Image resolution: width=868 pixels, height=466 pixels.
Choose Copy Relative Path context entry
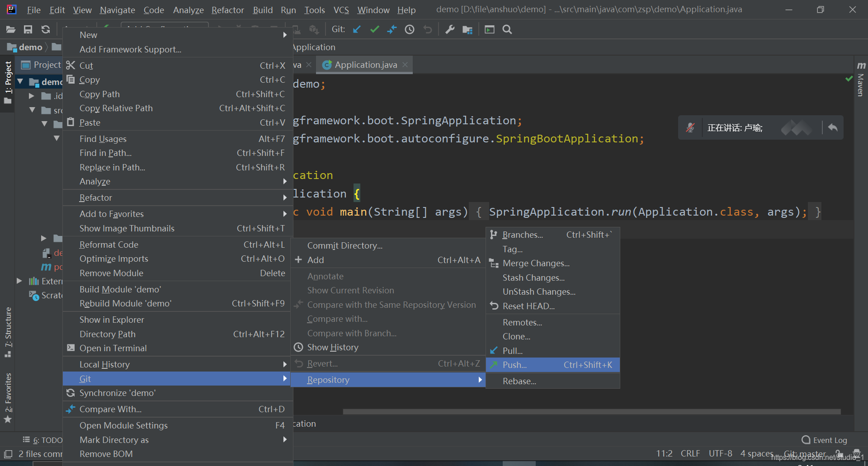click(177, 108)
